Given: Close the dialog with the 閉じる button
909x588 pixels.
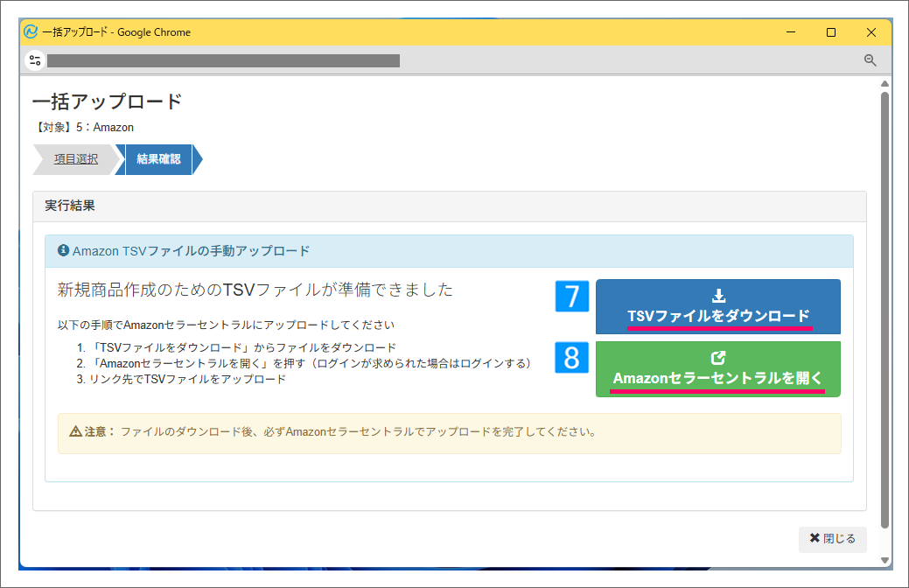Looking at the screenshot, I should point(833,539).
